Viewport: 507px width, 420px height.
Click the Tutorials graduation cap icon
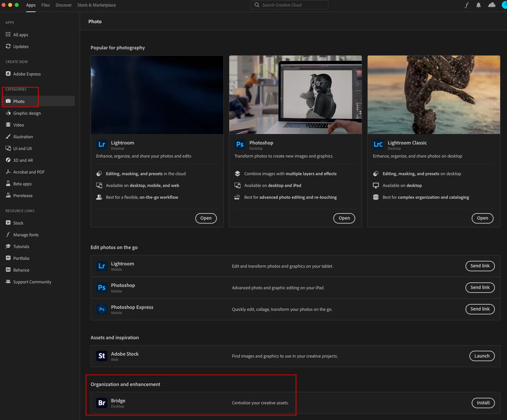8,246
